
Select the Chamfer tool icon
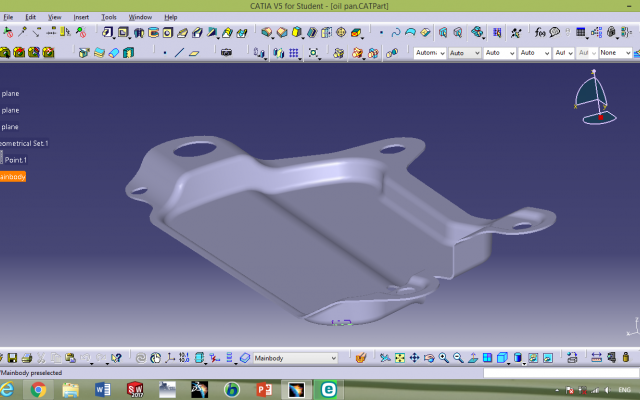[x=282, y=32]
